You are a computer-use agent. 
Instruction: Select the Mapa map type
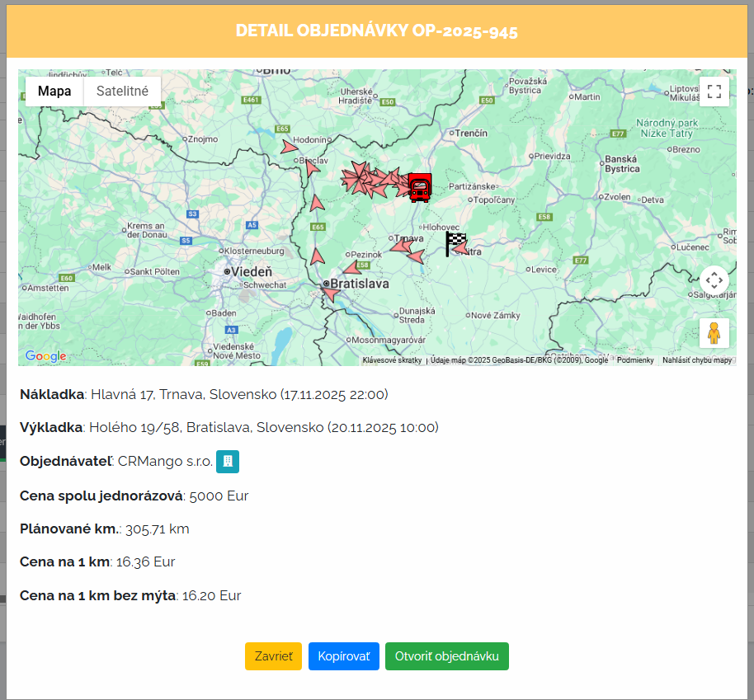(54, 92)
